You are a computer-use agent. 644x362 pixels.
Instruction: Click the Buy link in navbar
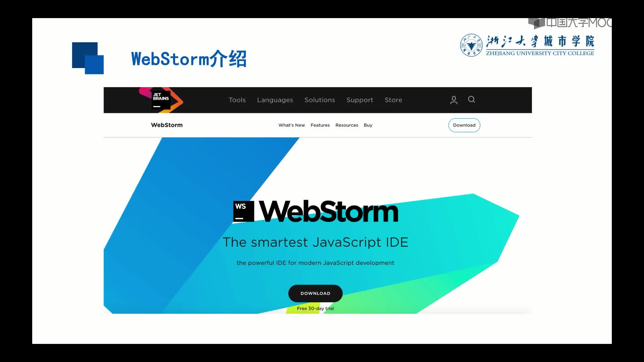pos(368,125)
